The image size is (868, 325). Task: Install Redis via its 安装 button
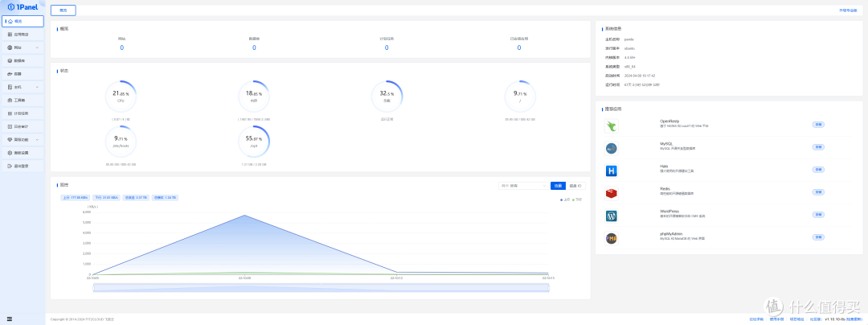pyautogui.click(x=818, y=192)
